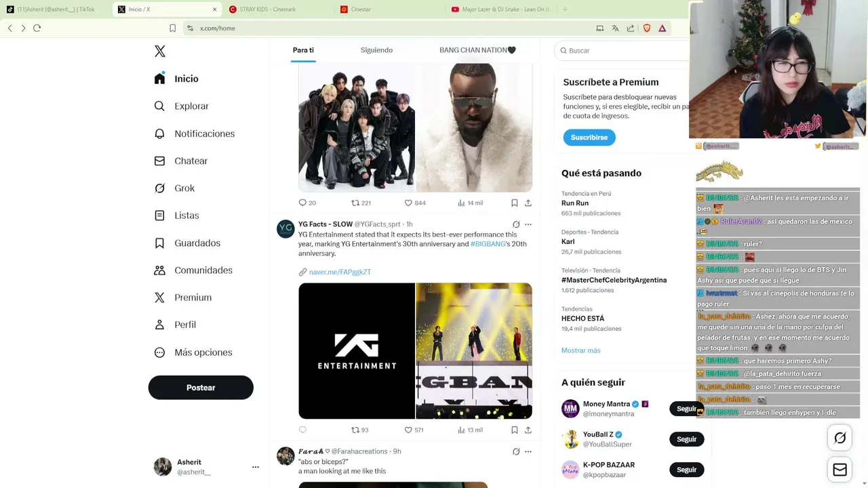Image resolution: width=868 pixels, height=488 pixels.
Task: Switch to Siguiendo tab
Action: click(x=376, y=50)
